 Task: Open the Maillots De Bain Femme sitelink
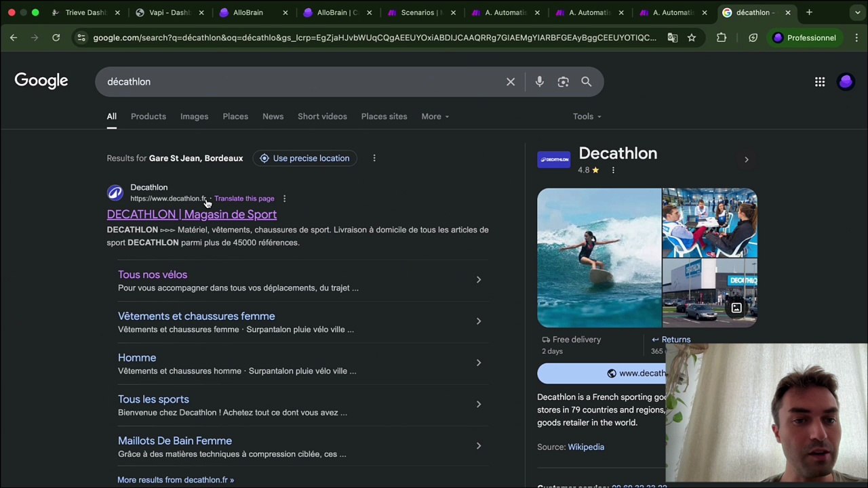(175, 441)
